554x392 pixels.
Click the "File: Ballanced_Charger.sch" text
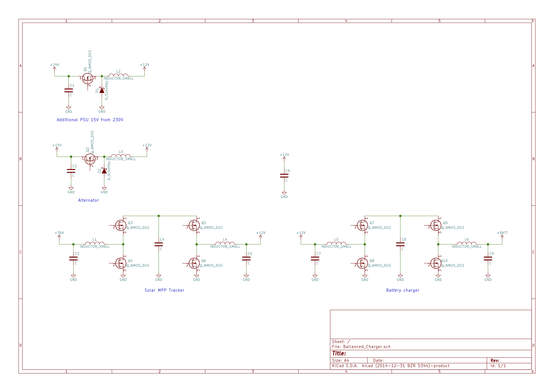pos(361,347)
